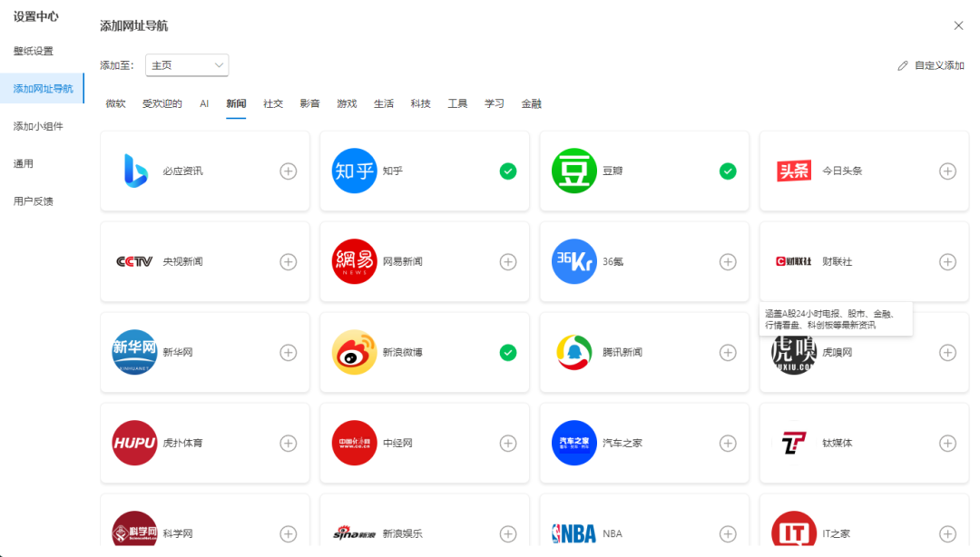Close the settings panel with X
This screenshot has height=557, width=980.
[x=959, y=25]
